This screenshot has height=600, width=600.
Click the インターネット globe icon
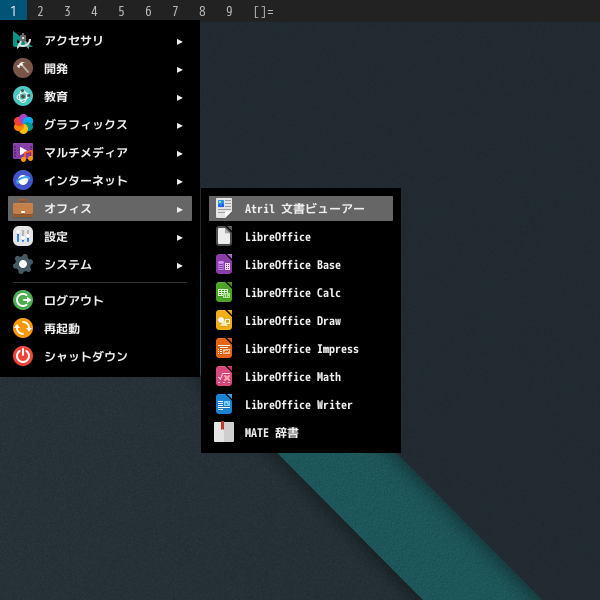point(23,180)
